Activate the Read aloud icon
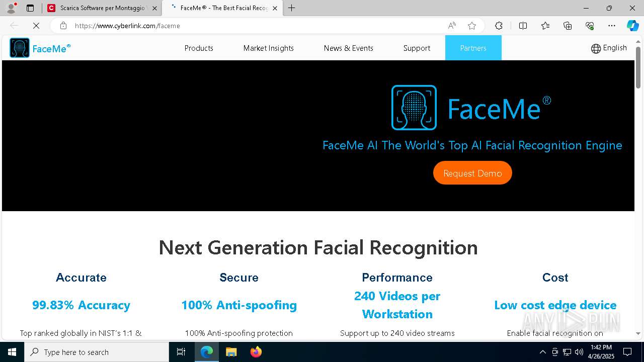Image resolution: width=644 pixels, height=362 pixels. [452, 26]
